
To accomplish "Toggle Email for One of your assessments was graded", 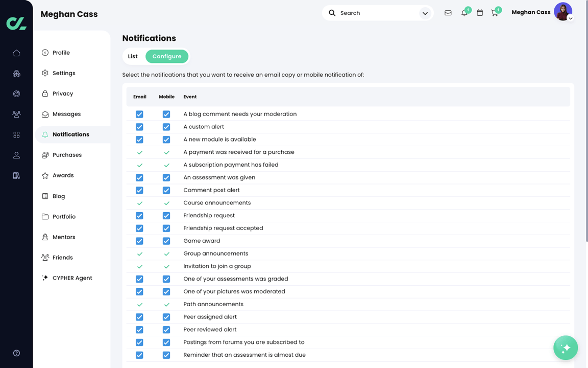I will (x=139, y=279).
